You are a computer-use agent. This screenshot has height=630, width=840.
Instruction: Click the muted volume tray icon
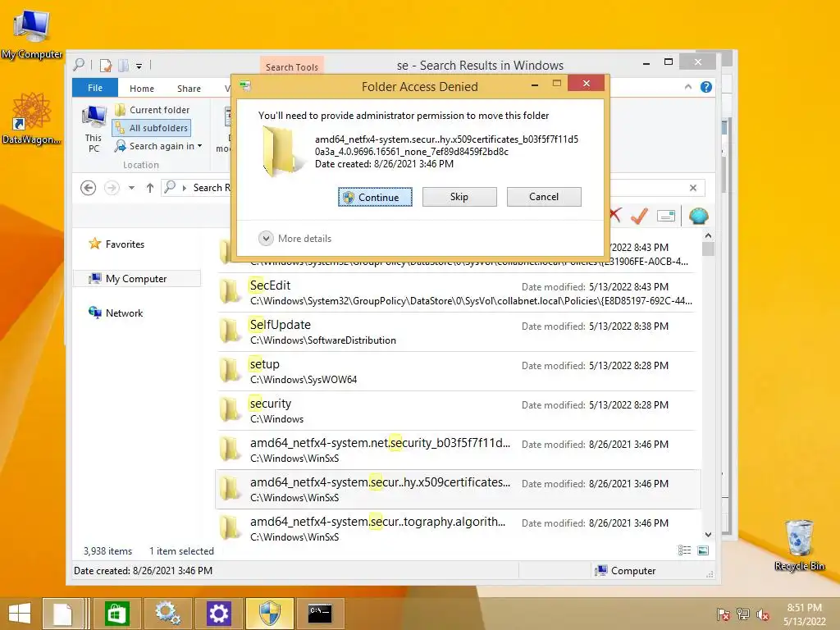762,614
